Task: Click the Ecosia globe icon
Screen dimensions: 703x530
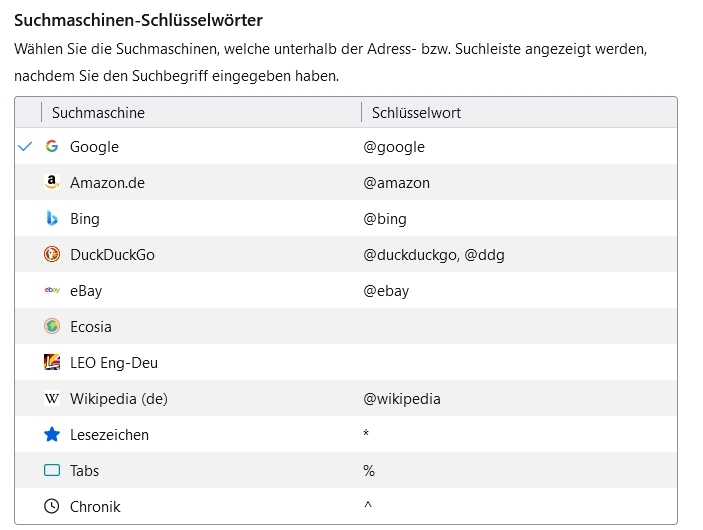Action: [52, 327]
